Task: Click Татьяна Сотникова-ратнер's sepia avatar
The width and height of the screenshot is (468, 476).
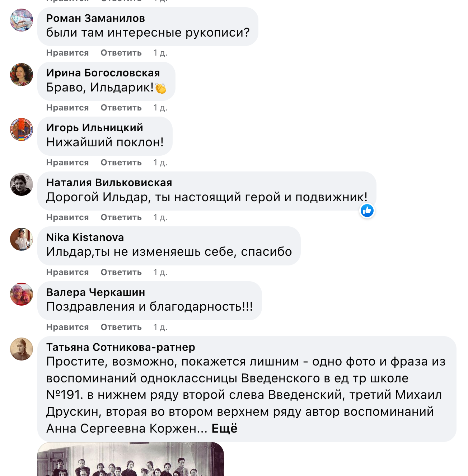Action: (22, 349)
